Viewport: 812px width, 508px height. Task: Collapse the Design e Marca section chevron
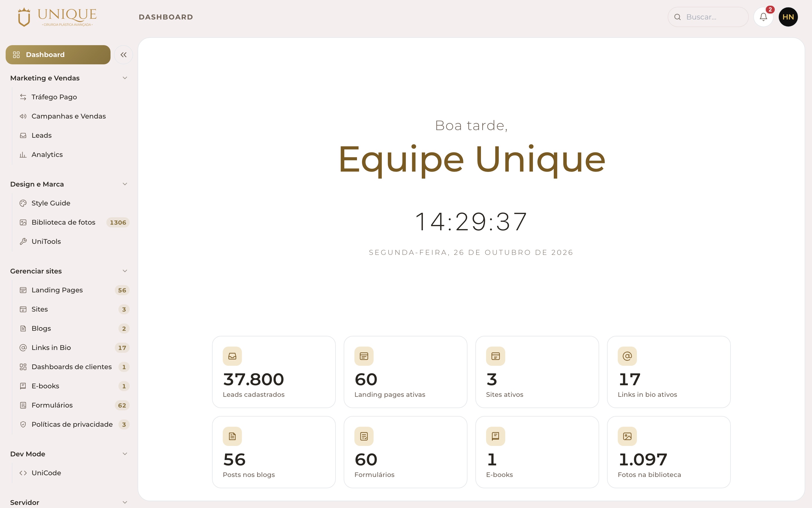tap(125, 184)
